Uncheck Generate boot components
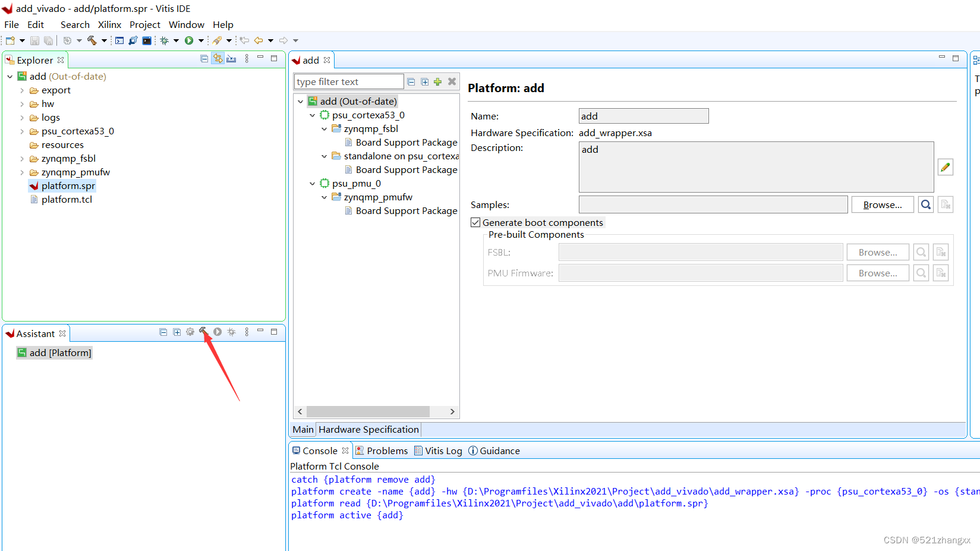Image resolution: width=980 pixels, height=551 pixels. pos(475,222)
